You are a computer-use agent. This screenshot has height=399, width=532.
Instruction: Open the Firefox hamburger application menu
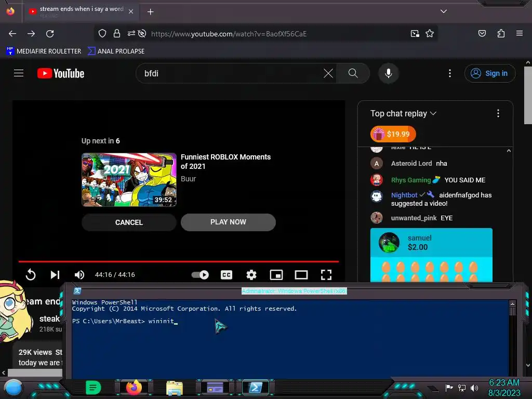519,33
